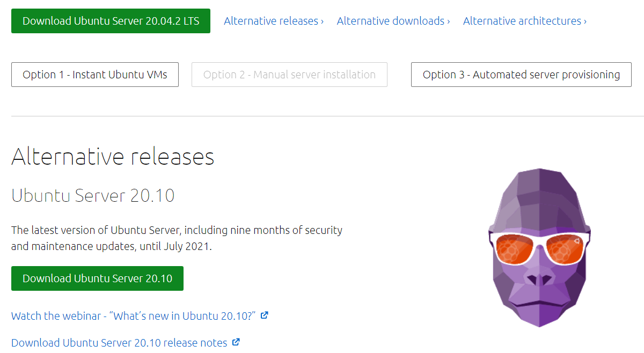Click the external-link icon beside the webinar link
644x353 pixels.
point(264,315)
